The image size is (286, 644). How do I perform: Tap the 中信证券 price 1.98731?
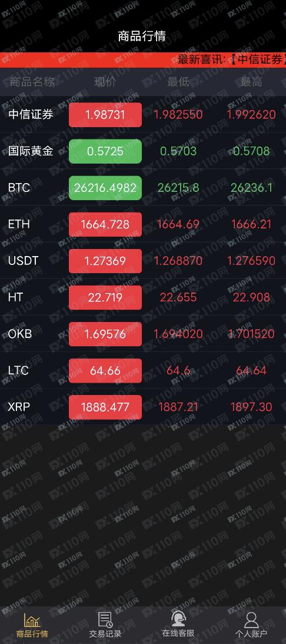pyautogui.click(x=105, y=115)
